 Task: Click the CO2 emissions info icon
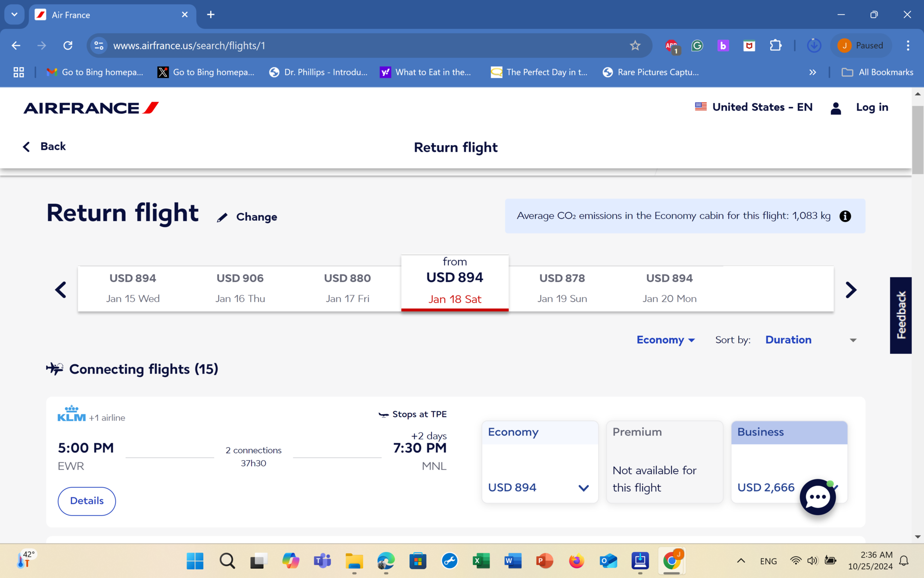[x=845, y=216]
